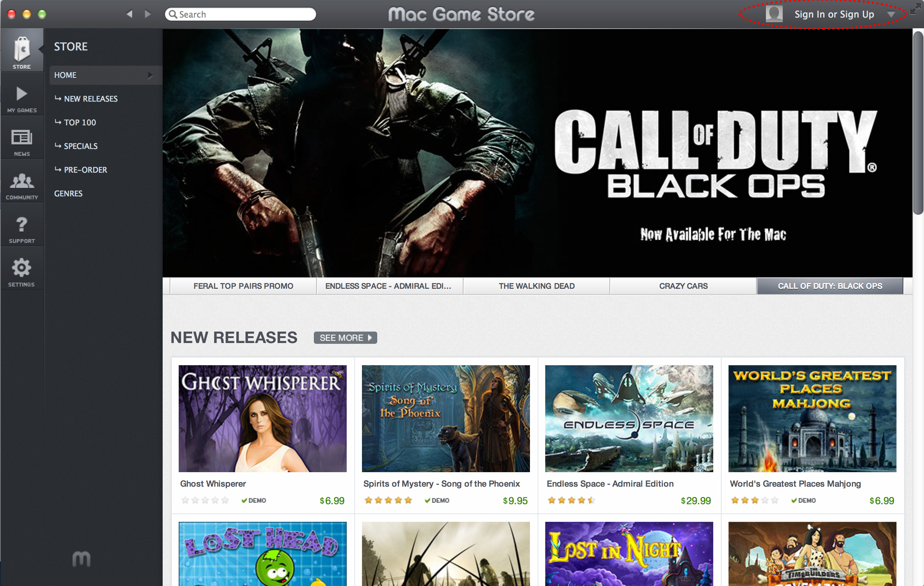Click the STORE sidebar heading

(71, 47)
